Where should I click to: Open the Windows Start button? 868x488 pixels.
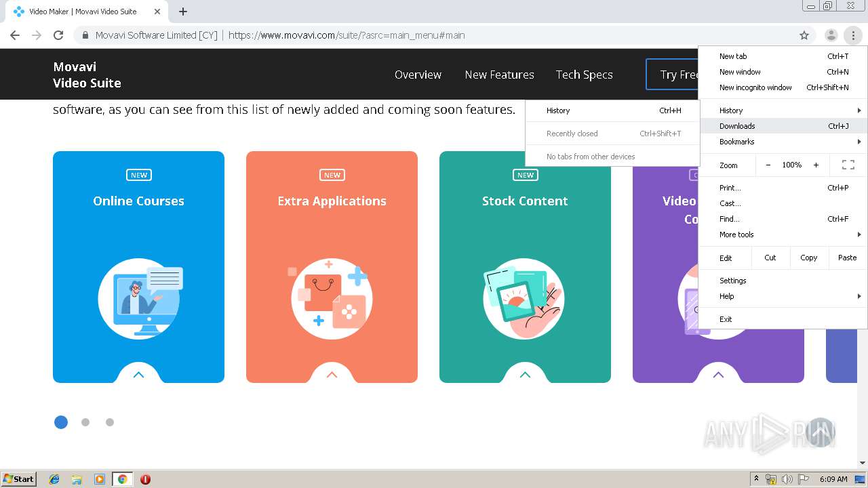point(19,479)
